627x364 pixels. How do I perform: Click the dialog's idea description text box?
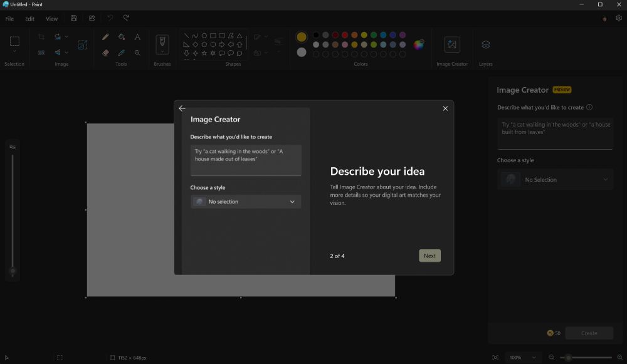click(246, 160)
